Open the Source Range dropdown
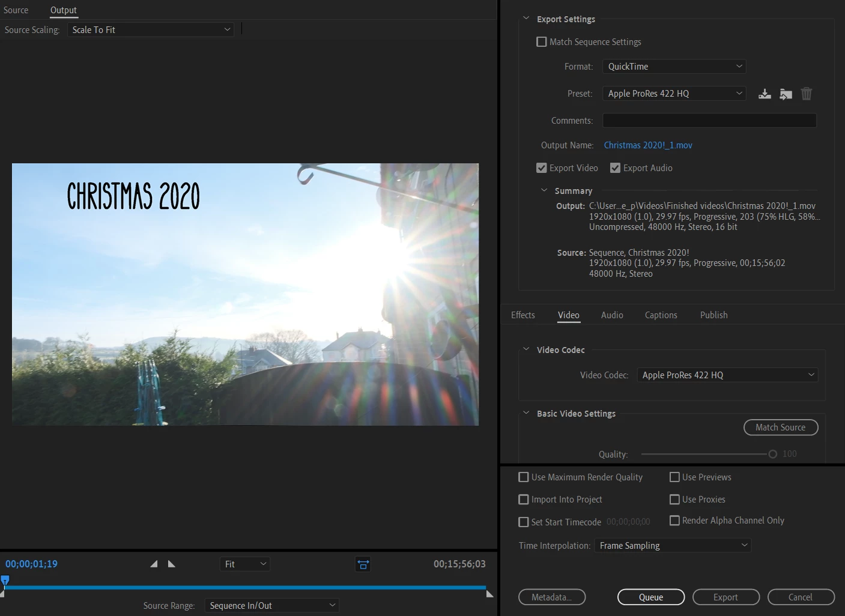 (x=271, y=606)
